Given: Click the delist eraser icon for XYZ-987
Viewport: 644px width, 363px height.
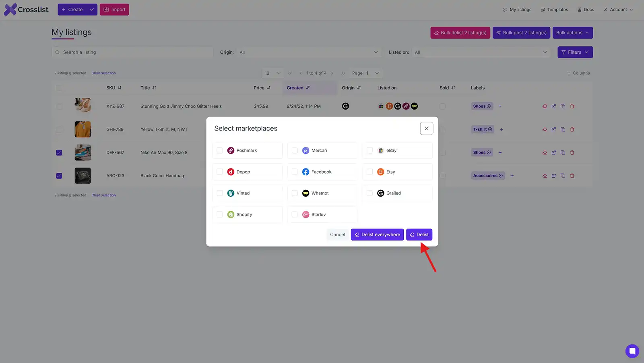Looking at the screenshot, I should (545, 106).
